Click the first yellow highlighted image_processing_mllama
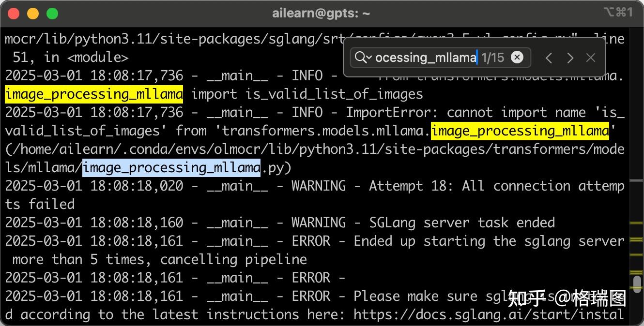The height and width of the screenshot is (326, 644). click(94, 94)
